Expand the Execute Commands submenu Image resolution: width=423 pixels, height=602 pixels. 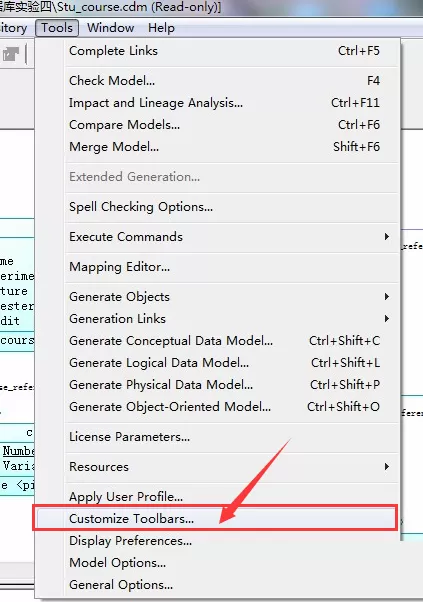pyautogui.click(x=217, y=236)
